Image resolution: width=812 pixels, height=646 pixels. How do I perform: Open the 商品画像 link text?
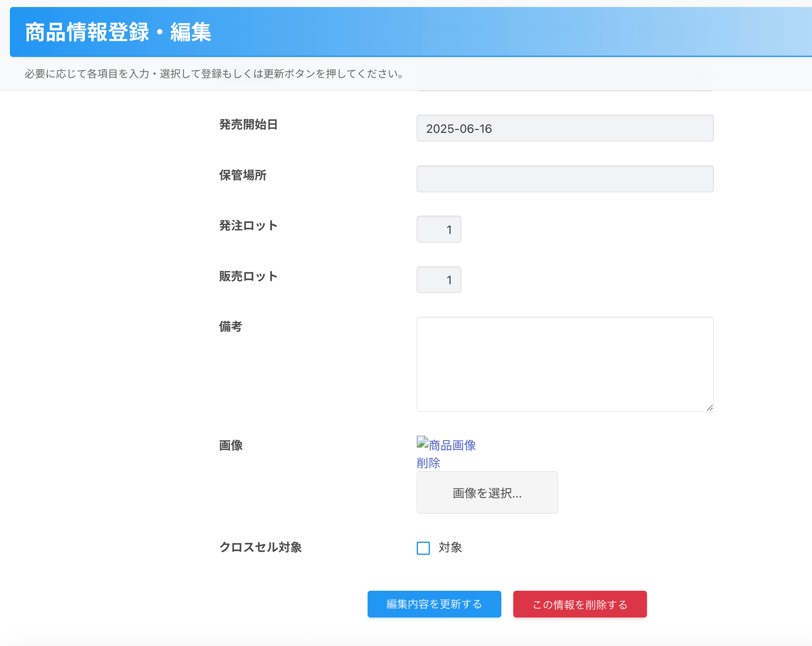(x=452, y=446)
